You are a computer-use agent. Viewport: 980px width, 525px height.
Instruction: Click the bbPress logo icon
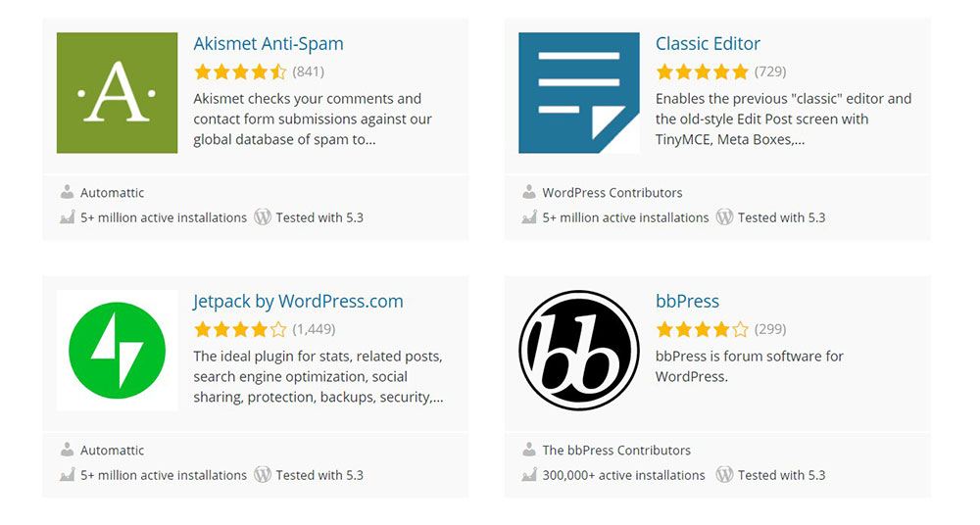click(x=578, y=350)
